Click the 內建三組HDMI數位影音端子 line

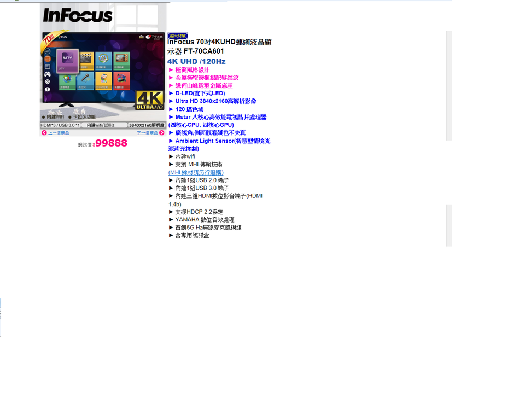[215, 200]
